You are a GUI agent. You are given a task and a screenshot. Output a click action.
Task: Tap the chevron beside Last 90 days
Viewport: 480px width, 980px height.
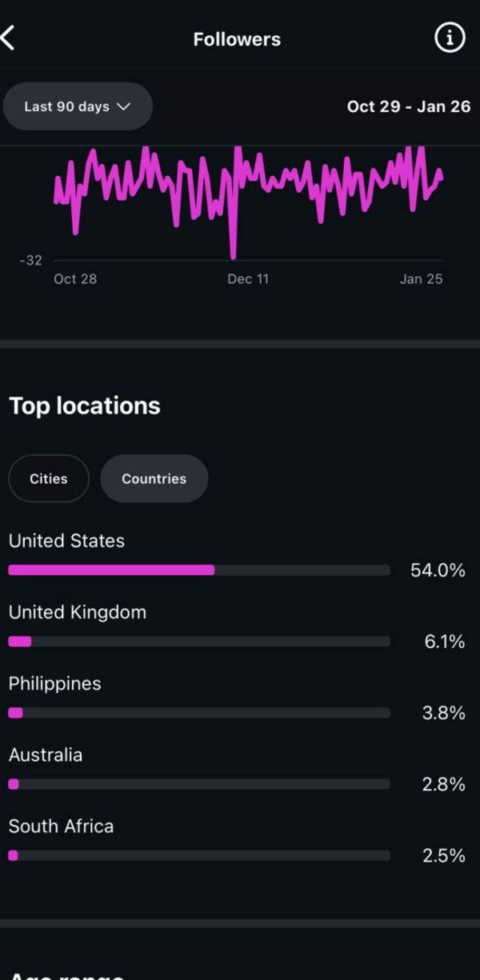click(123, 106)
